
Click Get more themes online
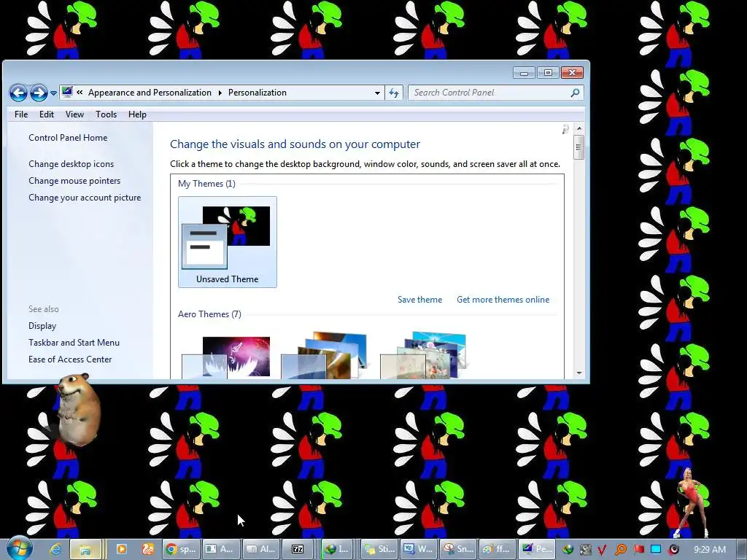click(503, 300)
